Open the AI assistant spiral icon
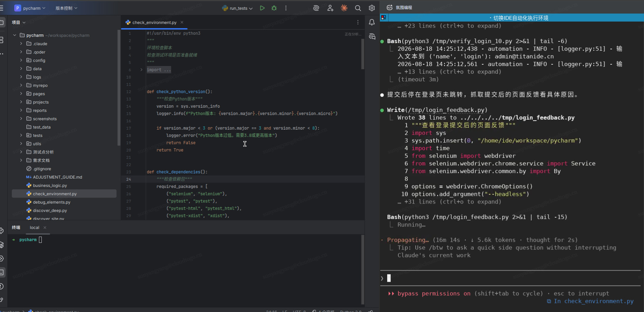644x312 pixels. point(316,8)
